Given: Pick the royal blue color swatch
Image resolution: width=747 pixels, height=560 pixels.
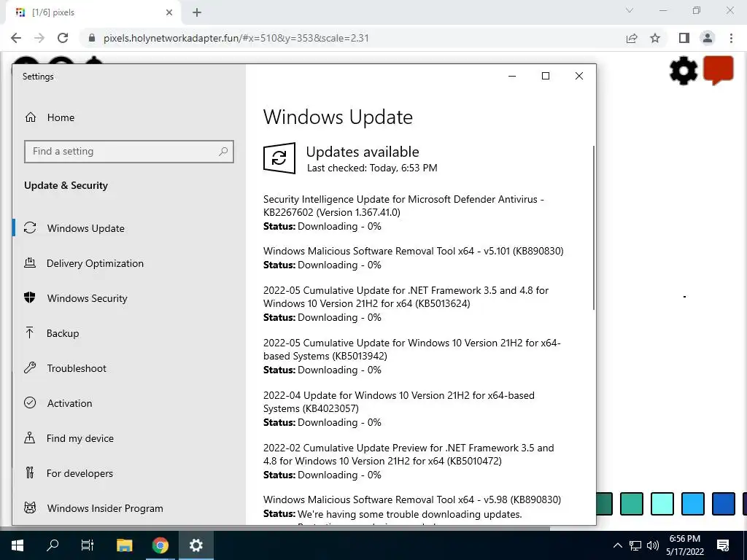Looking at the screenshot, I should [723, 504].
